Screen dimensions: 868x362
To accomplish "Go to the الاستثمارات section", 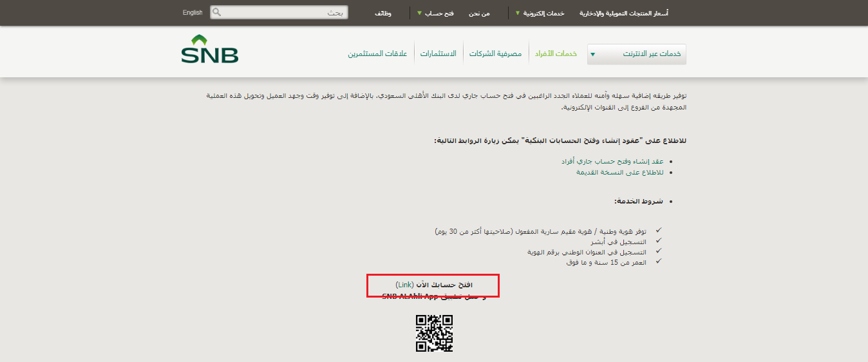I will tap(439, 53).
